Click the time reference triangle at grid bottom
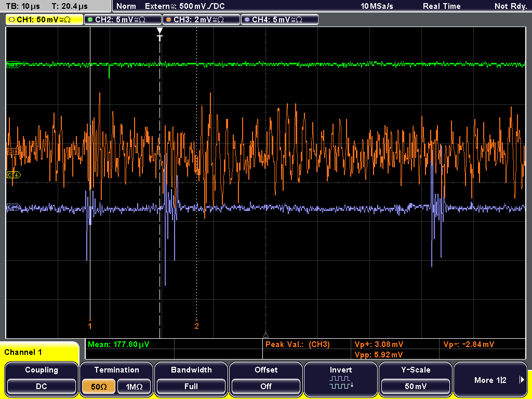This screenshot has width=532, height=399. pyautogui.click(x=265, y=335)
